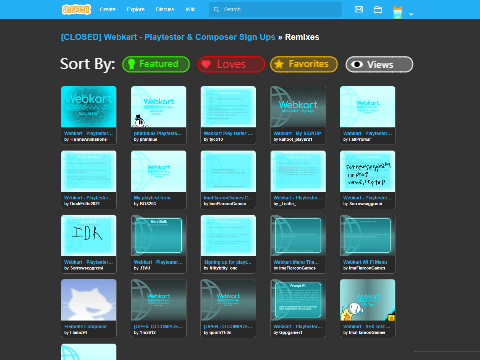Open the dark cyan vignette Webkart thumbnail
480x360 pixels.
(89, 106)
